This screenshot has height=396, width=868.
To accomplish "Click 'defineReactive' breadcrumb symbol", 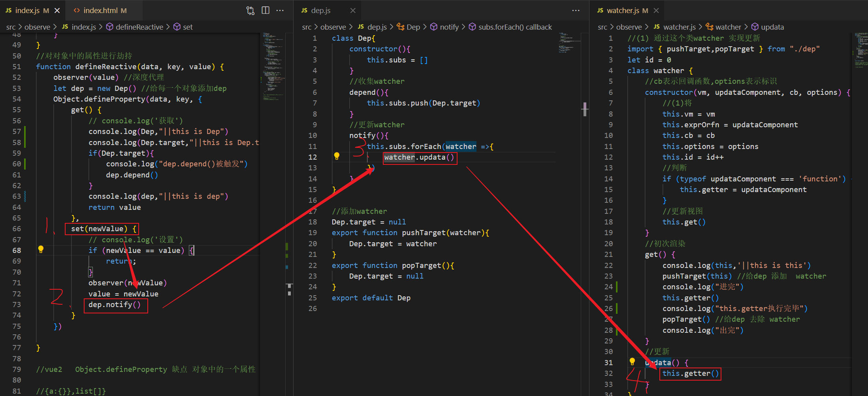I will pyautogui.click(x=139, y=27).
